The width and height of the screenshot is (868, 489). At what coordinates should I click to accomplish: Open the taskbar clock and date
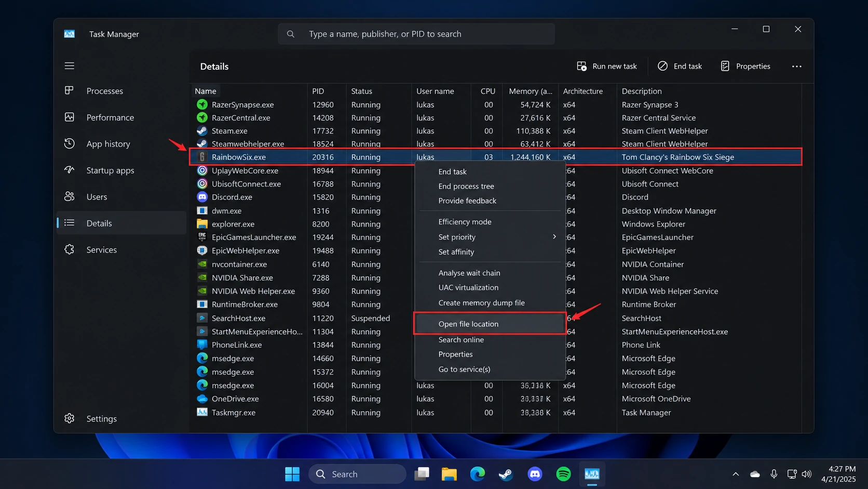[838, 474]
